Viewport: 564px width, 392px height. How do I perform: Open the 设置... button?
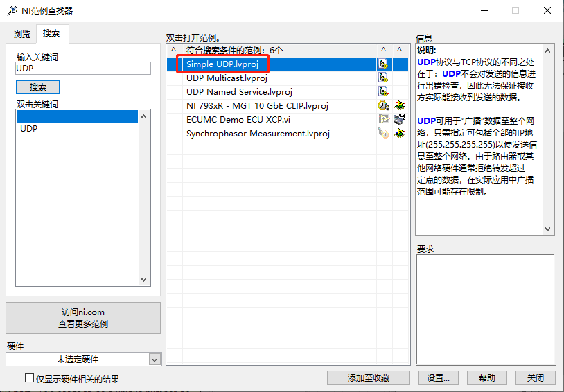[438, 378]
